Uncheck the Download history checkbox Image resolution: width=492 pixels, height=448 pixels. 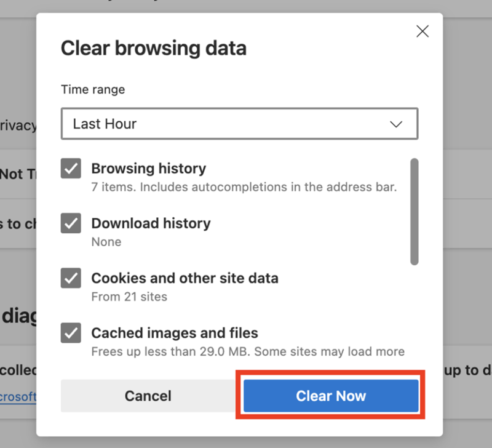point(71,223)
